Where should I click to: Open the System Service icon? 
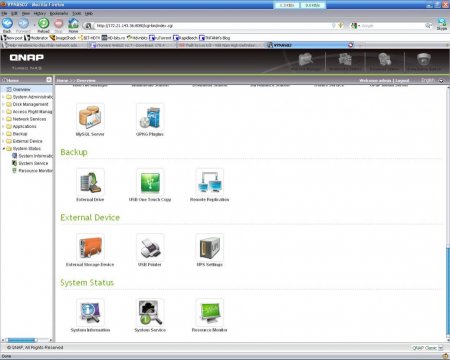[x=150, y=313]
